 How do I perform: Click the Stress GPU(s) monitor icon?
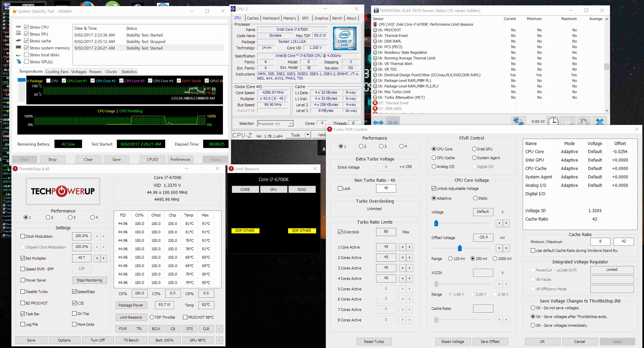point(19,61)
